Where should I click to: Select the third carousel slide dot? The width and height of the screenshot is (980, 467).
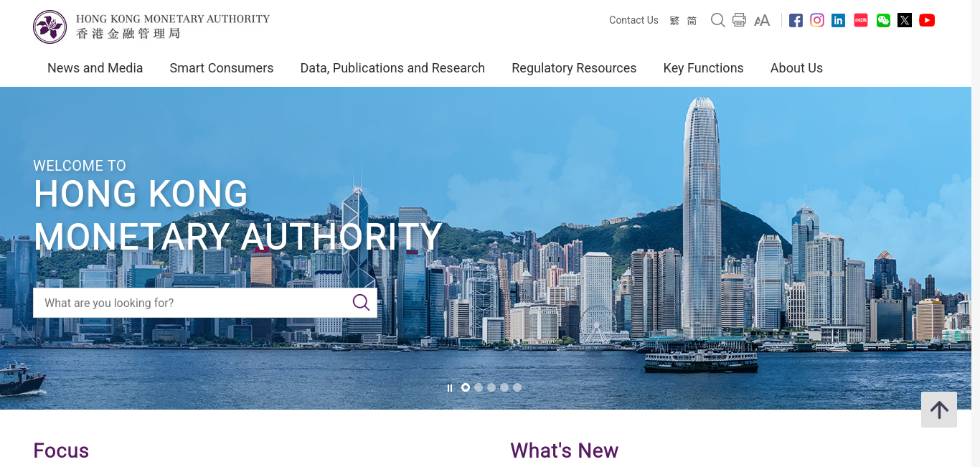coord(491,387)
